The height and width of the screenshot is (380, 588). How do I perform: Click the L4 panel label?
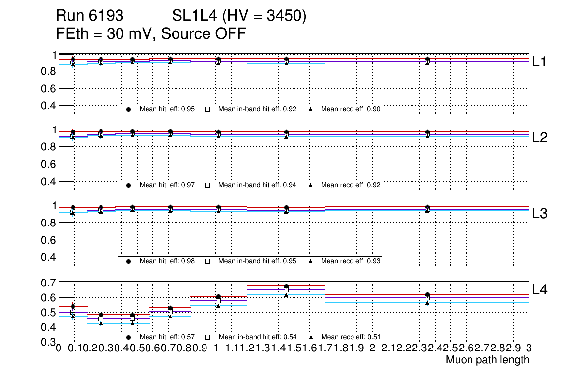tap(540, 289)
